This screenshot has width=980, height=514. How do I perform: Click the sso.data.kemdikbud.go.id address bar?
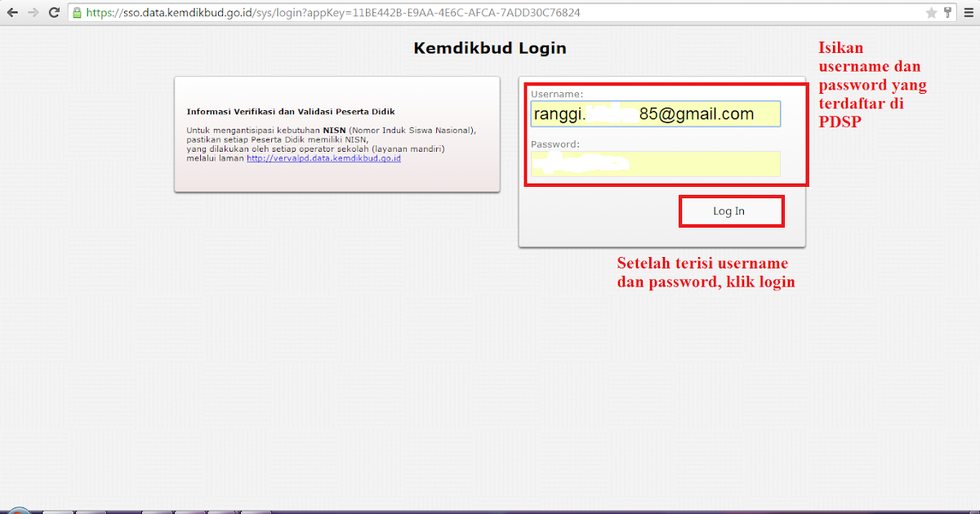[510, 13]
